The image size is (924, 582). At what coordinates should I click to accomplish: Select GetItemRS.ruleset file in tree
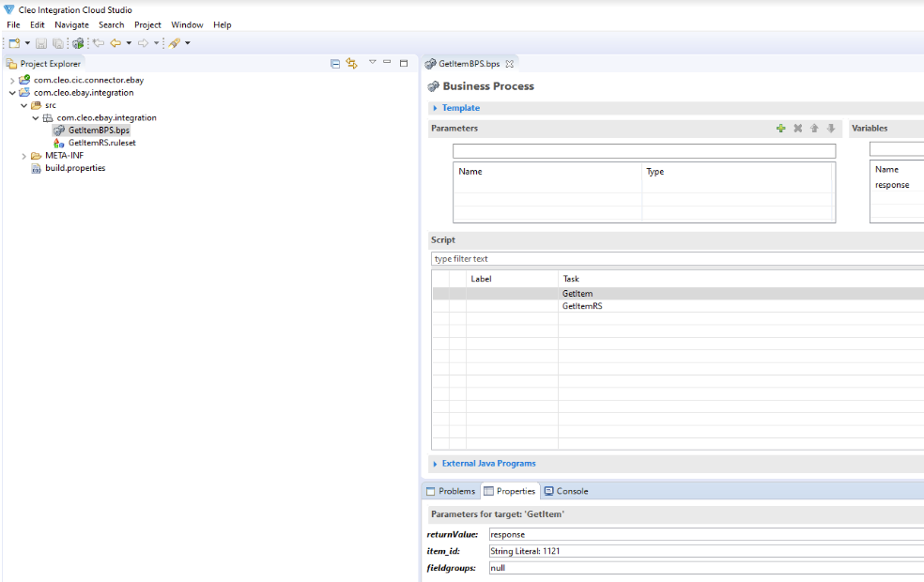(102, 143)
